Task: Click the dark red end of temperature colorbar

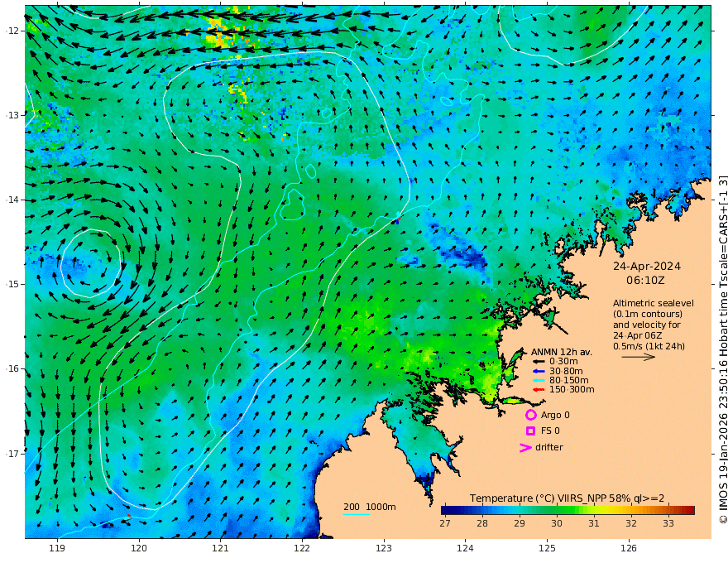Action: click(689, 510)
